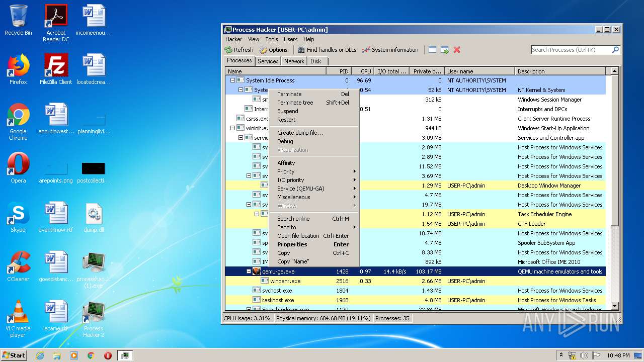The width and height of the screenshot is (644, 362).
Task: Select eventknow.rtf desktop document
Action: [x=56, y=217]
